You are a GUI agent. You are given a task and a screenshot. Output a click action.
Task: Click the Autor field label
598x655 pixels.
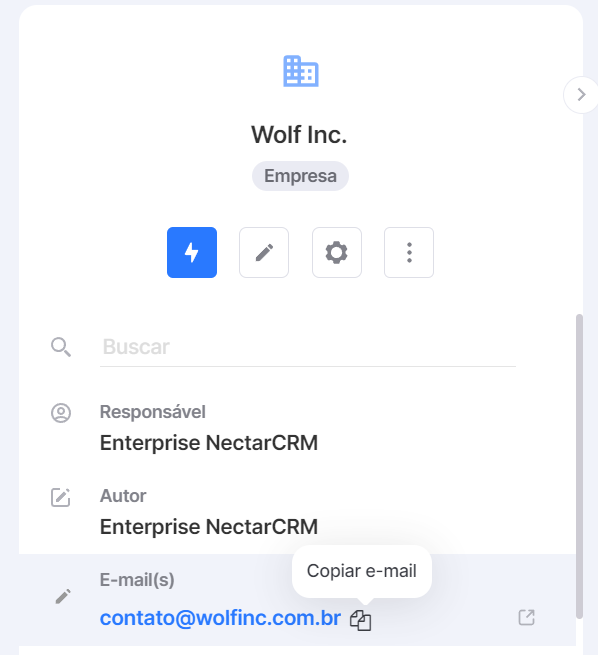click(x=123, y=496)
